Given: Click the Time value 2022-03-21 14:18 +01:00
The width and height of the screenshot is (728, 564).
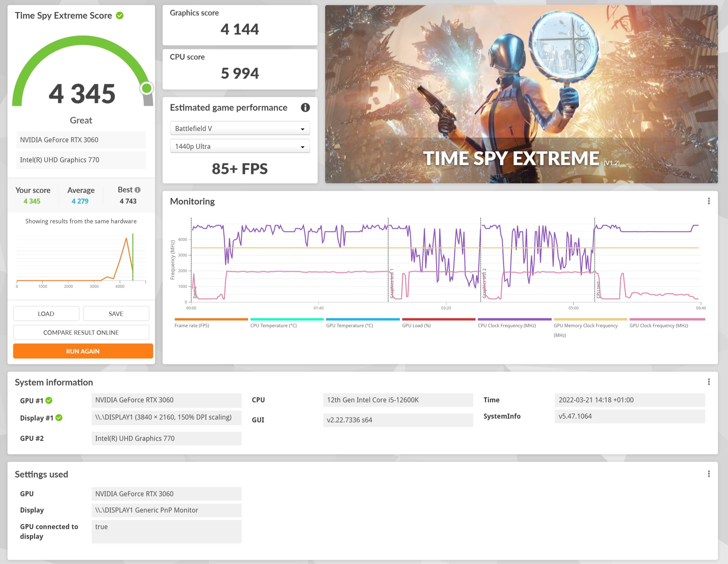Looking at the screenshot, I should (x=630, y=400).
